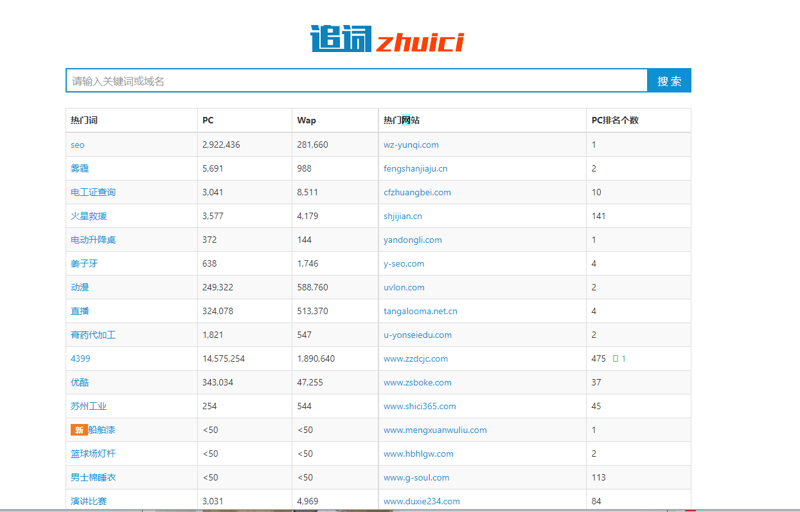Viewport: 800px width, 512px height.
Task: Click the PC排名个数 column header
Action: click(x=614, y=120)
